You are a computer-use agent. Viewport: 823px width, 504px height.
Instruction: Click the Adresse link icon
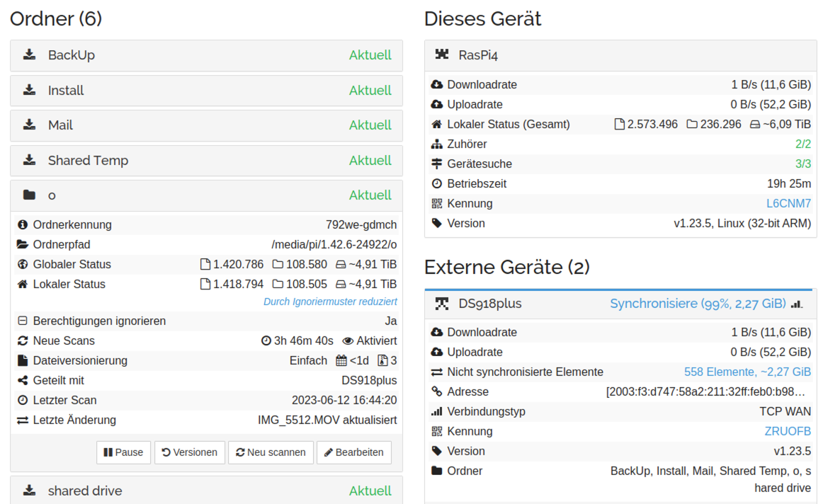437,391
